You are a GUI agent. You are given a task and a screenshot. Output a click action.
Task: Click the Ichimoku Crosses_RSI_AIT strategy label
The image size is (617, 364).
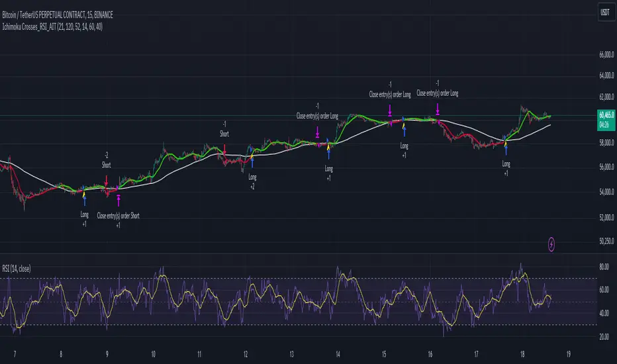coord(52,26)
